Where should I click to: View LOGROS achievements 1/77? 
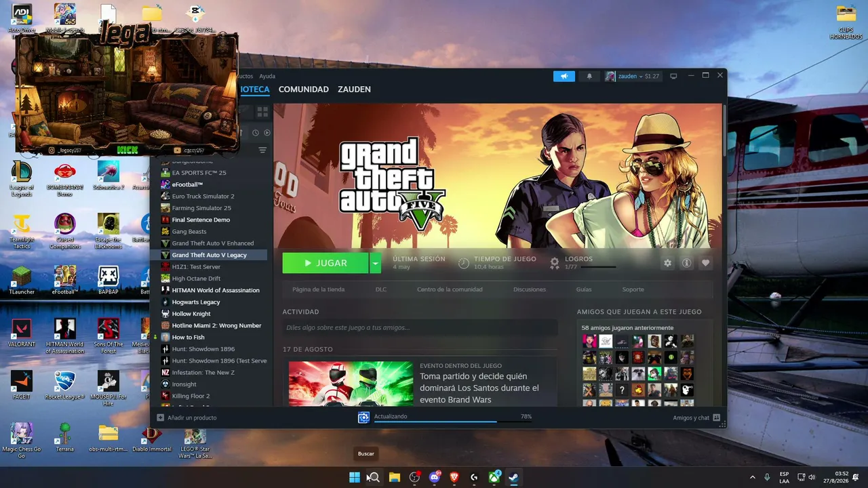[583, 263]
